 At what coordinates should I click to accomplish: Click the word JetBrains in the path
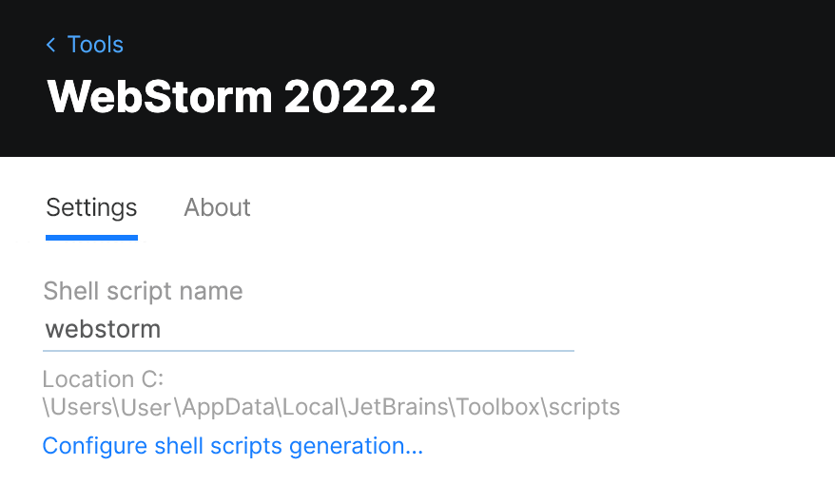(x=398, y=407)
